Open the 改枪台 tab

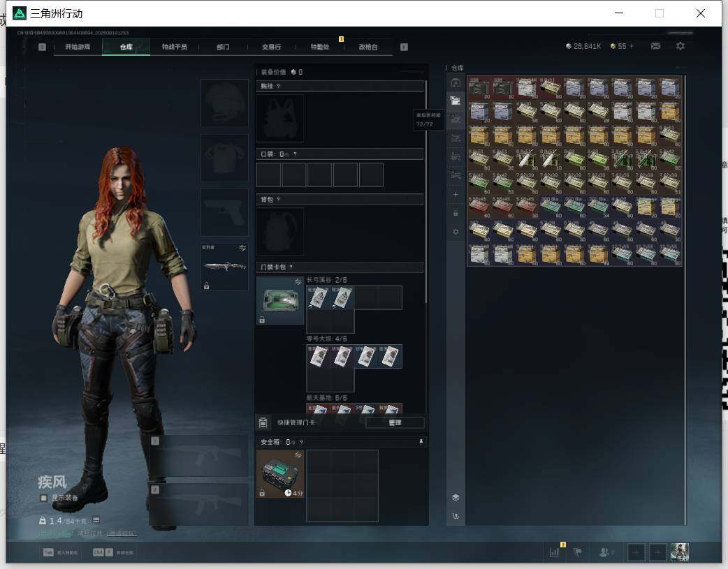tap(368, 47)
